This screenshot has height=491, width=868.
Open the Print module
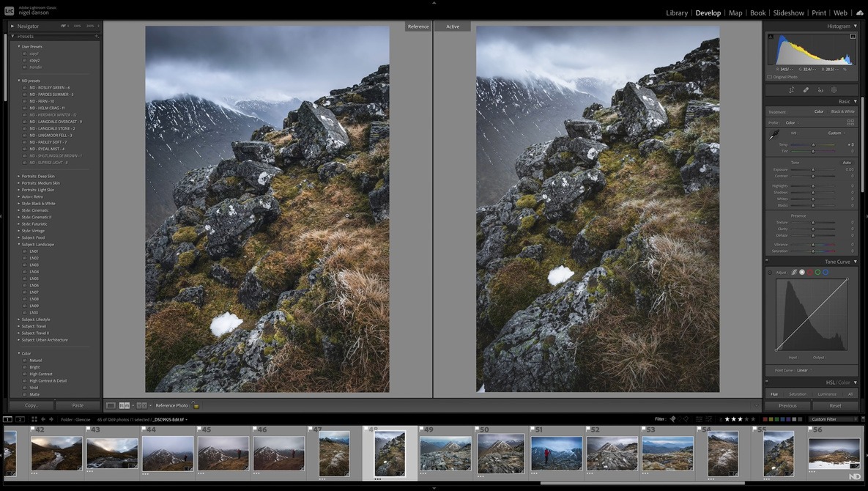819,12
